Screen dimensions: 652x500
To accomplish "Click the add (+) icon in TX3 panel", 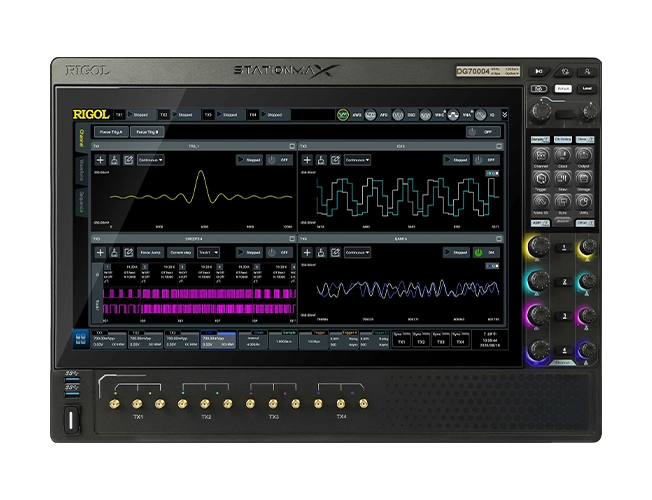I will 100,252.
